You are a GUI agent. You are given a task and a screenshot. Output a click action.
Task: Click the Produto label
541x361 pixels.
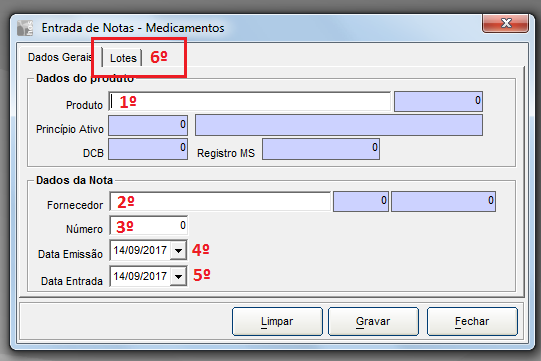tap(85, 105)
